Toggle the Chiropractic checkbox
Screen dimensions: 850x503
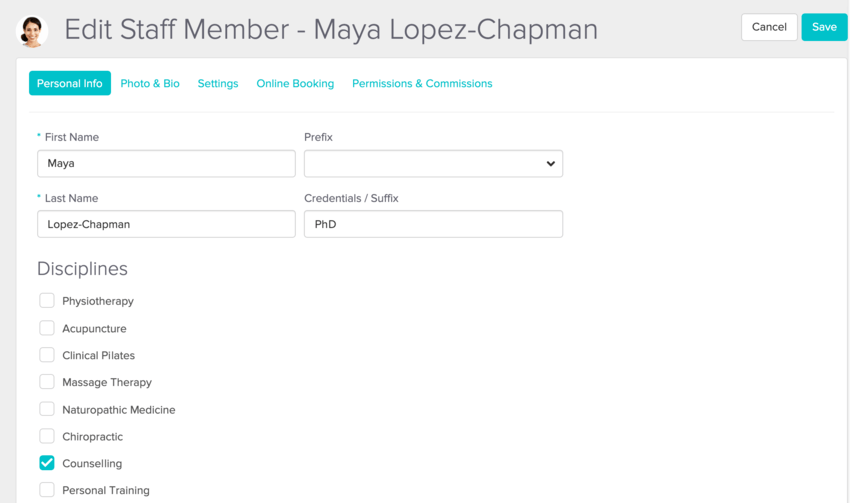tap(47, 436)
